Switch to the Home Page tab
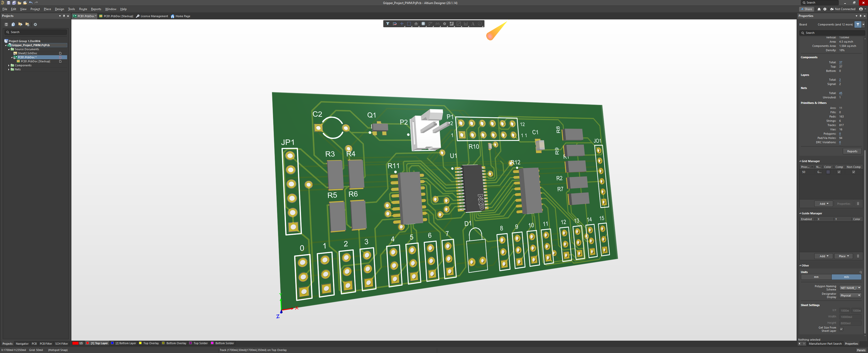Screen dimensions: 868x353 pyautogui.click(x=181, y=16)
